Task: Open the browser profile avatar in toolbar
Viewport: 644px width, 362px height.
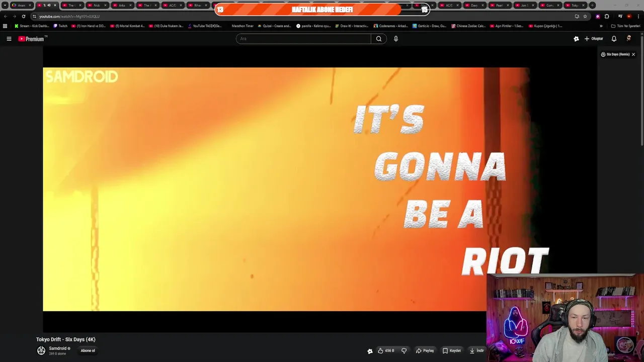Action: pyautogui.click(x=629, y=16)
